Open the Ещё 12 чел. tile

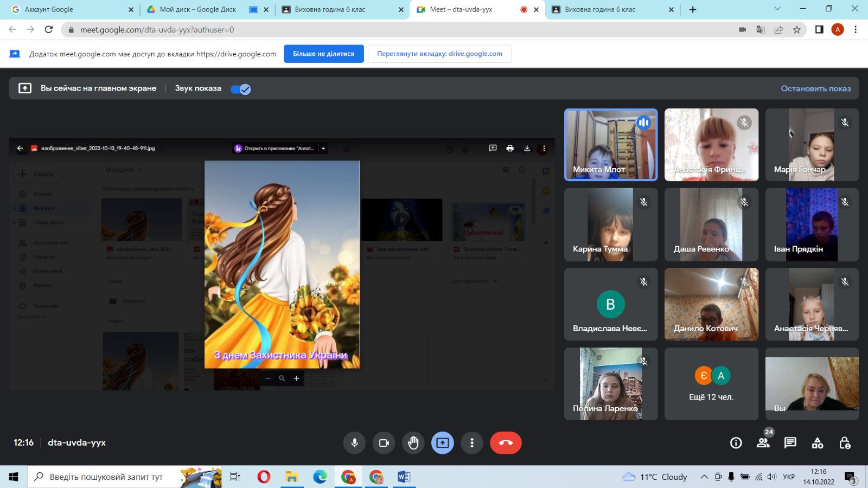(x=711, y=384)
